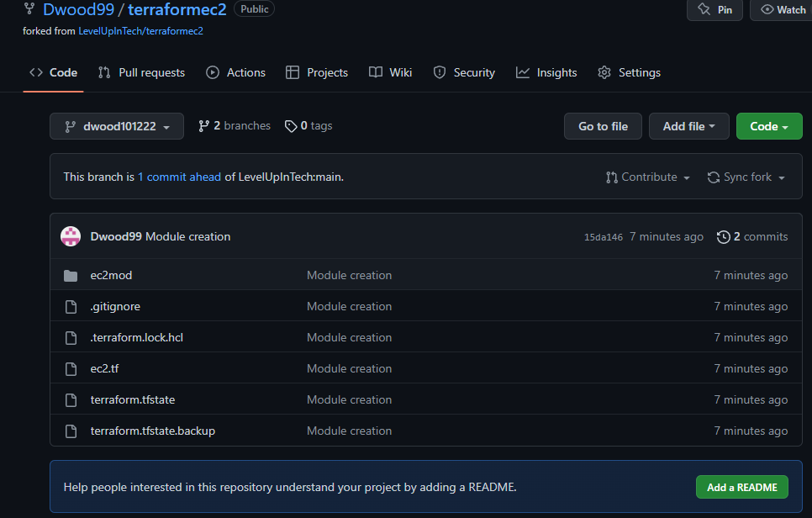
Task: Click the angle brackets Code tab icon
Action: tap(36, 72)
